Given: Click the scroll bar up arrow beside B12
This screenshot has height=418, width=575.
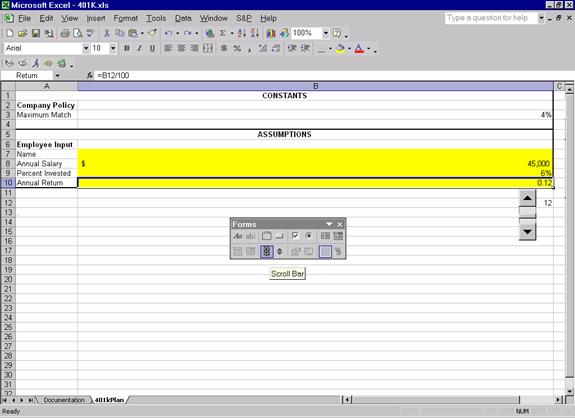Looking at the screenshot, I should point(527,198).
